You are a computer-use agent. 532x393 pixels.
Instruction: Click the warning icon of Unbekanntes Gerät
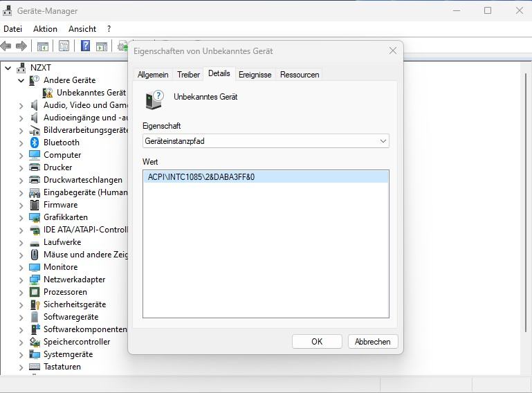coord(48,93)
